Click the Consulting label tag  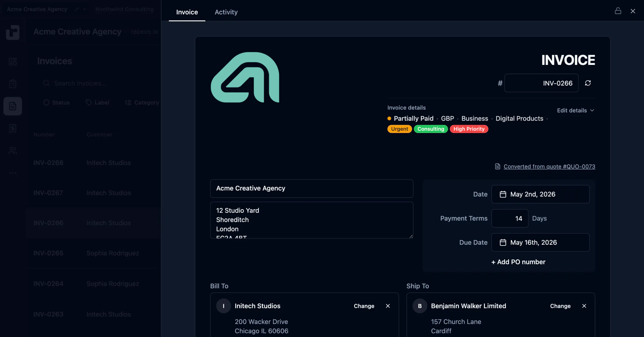[430, 129]
